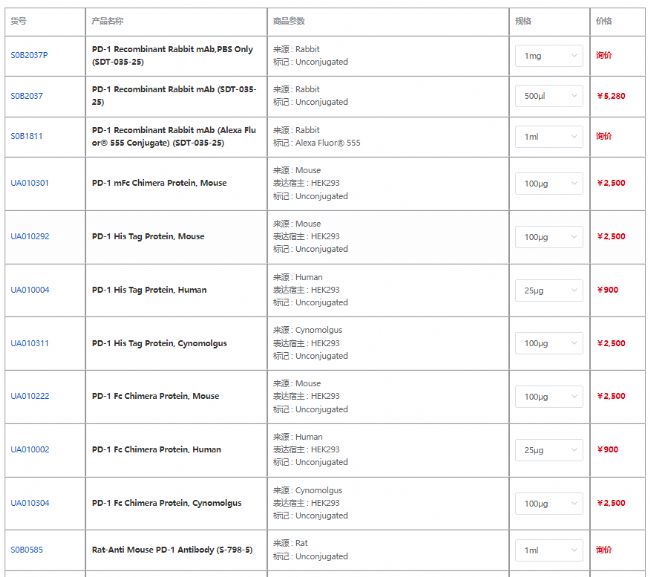
Task: Open the UA010301 product page link
Action: [x=30, y=183]
